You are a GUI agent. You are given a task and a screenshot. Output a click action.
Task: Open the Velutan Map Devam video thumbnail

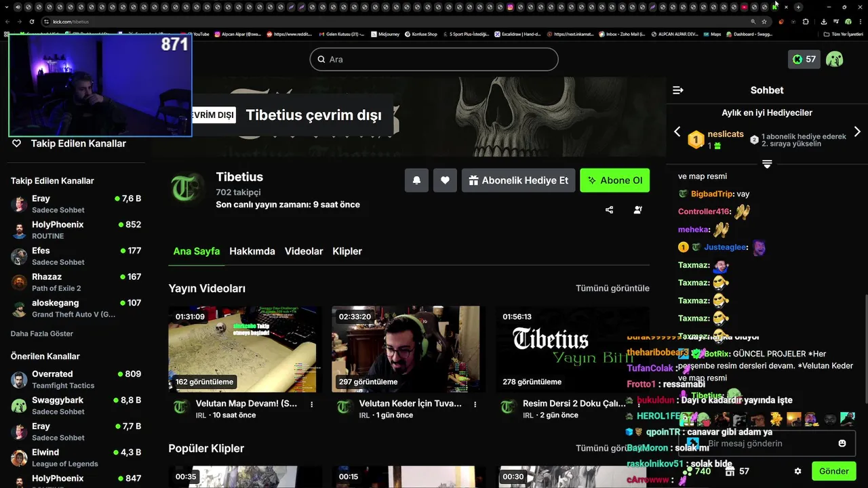click(x=245, y=349)
